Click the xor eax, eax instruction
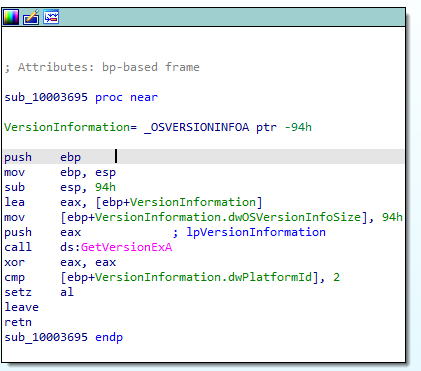The image size is (421, 371). 60,262
